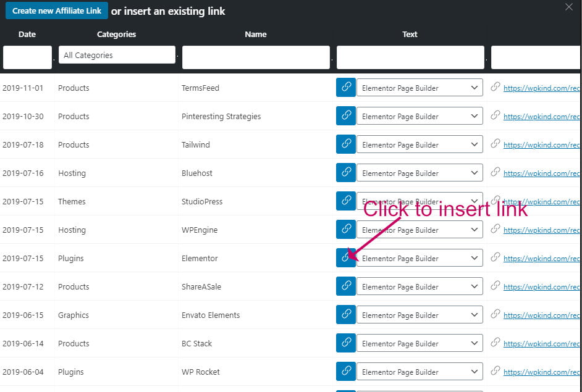The image size is (582, 392).
Task: Click gray chain icon beside TermsFeed URL
Action: click(495, 87)
